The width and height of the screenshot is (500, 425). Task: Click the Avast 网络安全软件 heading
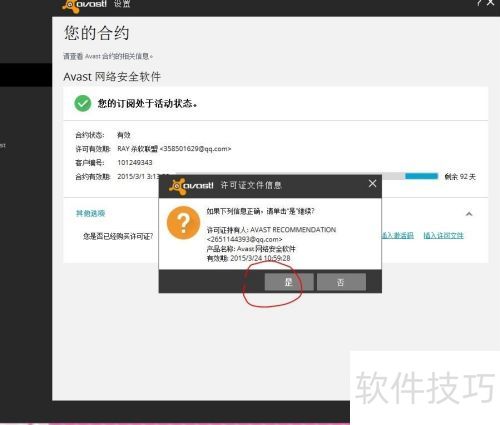tap(112, 77)
